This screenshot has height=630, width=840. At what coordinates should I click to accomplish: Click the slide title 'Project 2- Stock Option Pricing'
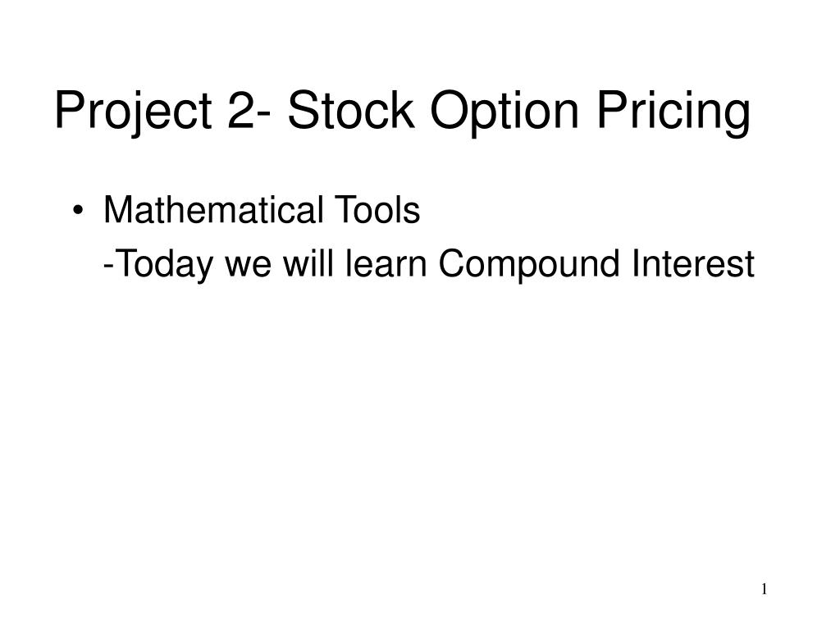pos(402,113)
